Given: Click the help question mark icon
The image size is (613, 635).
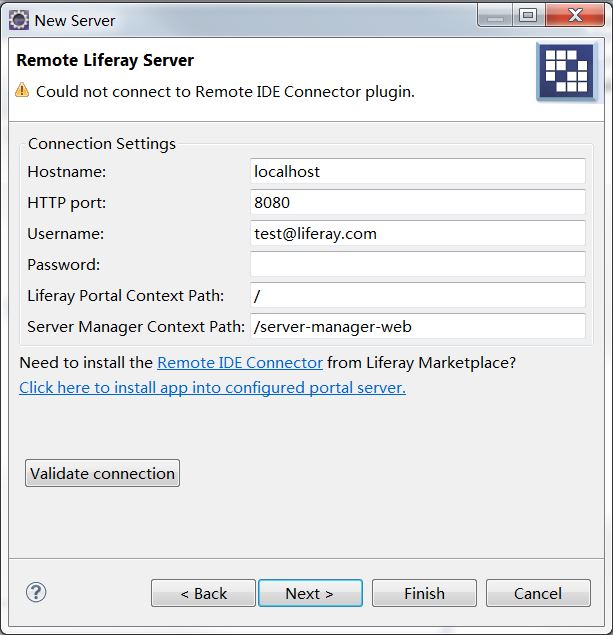Looking at the screenshot, I should [36, 592].
